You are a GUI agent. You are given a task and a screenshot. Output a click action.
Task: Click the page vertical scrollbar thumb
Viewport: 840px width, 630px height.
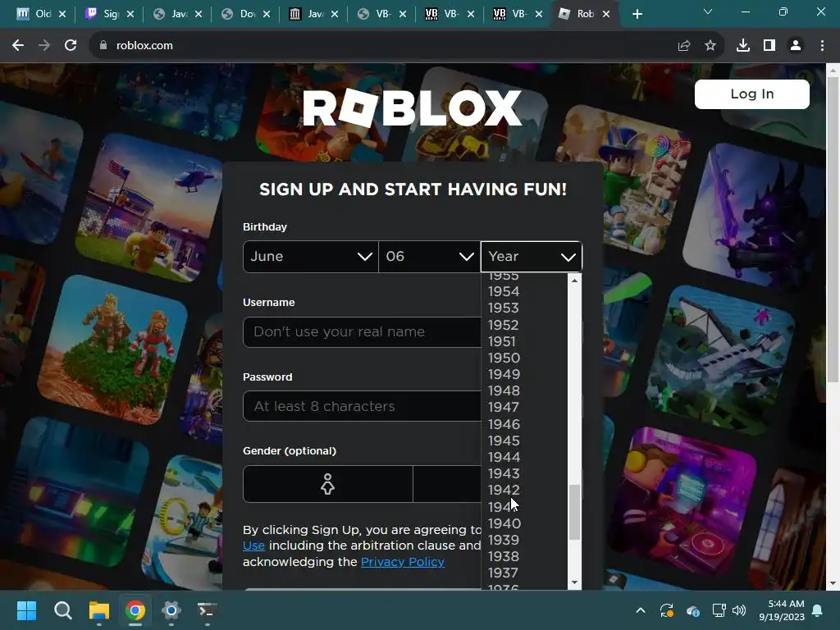[833, 231]
